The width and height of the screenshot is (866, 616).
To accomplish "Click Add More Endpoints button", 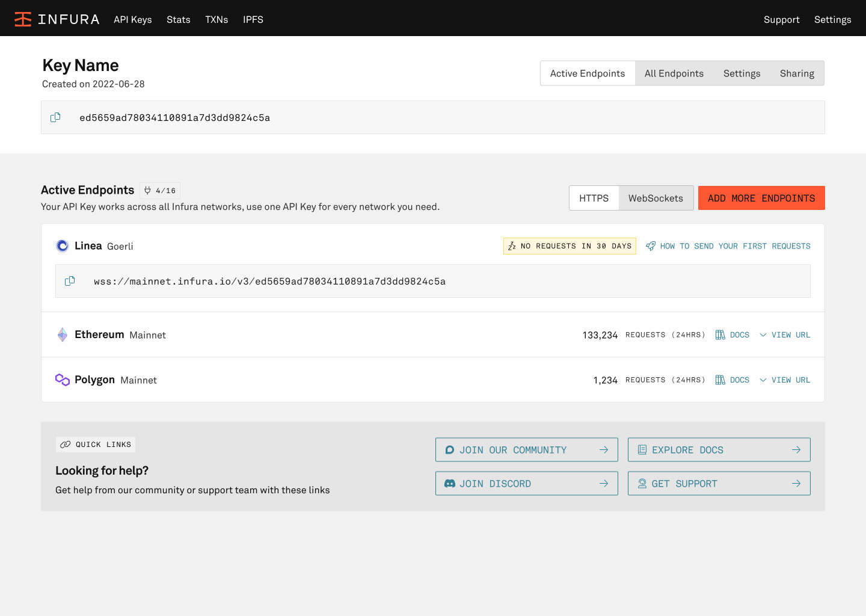I will point(761,198).
